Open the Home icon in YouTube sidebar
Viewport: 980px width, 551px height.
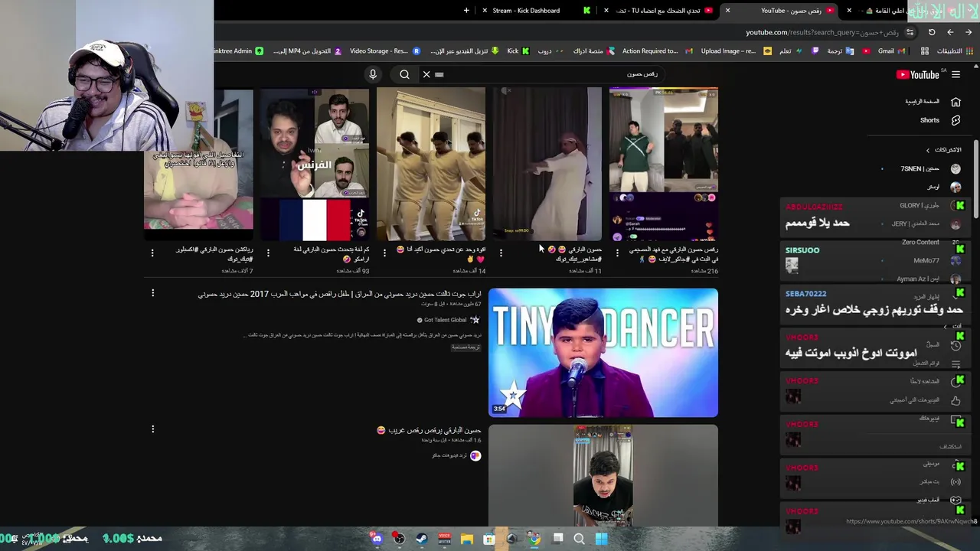click(x=955, y=102)
